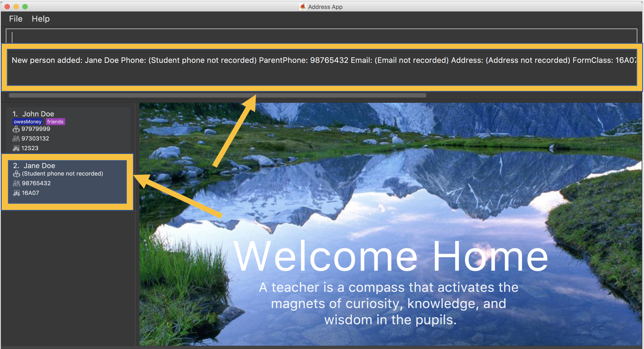Click the 'New person added' result text
This screenshot has height=349, width=644.
(x=324, y=60)
